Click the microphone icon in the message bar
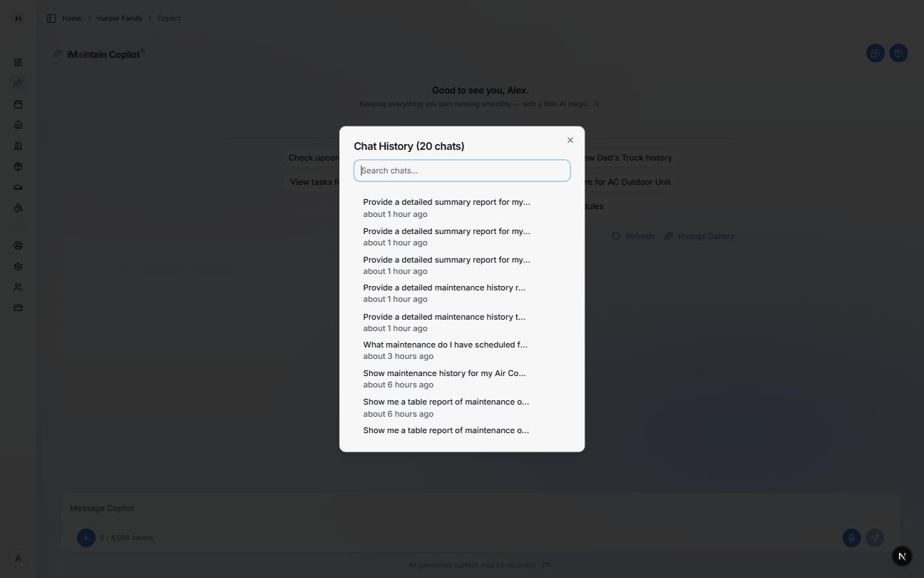 (x=851, y=537)
